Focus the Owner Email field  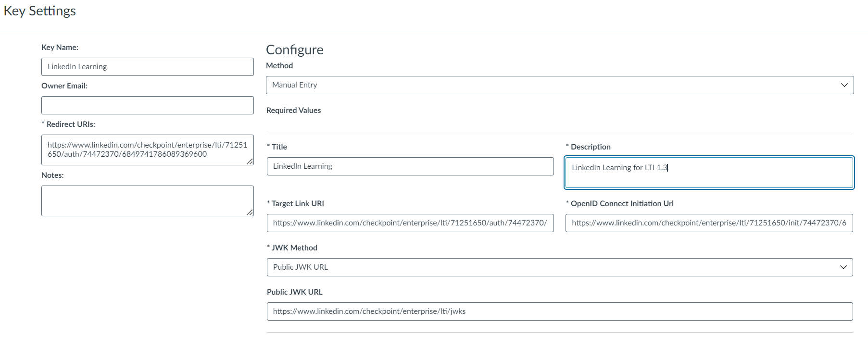point(147,105)
